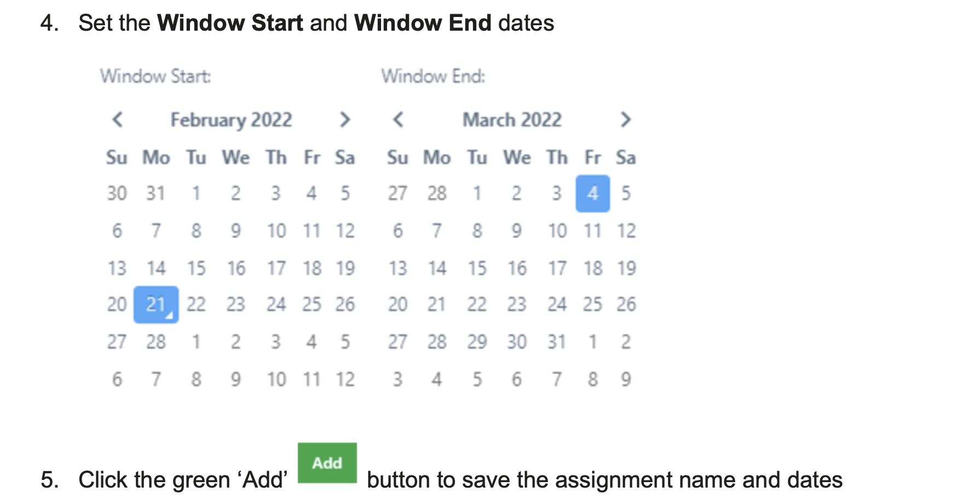This screenshot has height=504, width=980.
Task: Select March 20 in Window End calendar
Action: coord(398,305)
